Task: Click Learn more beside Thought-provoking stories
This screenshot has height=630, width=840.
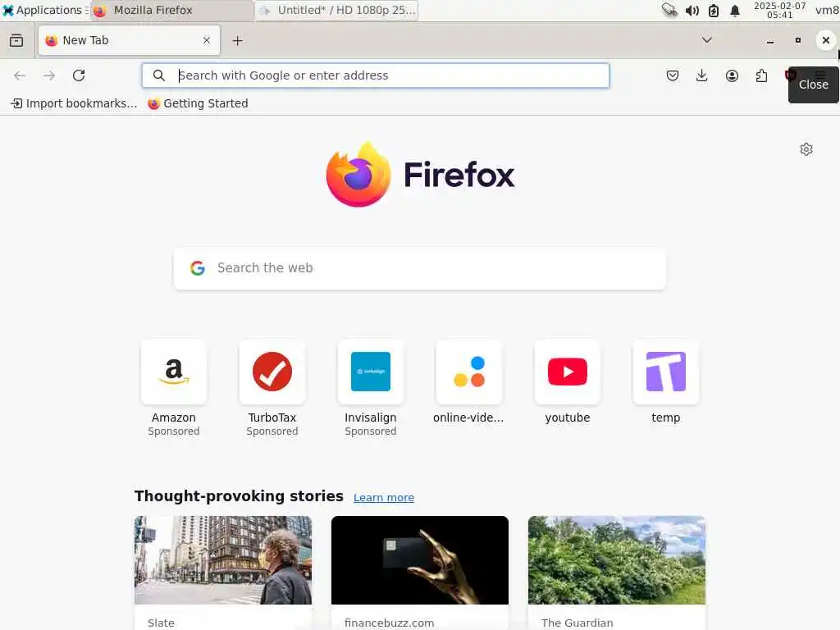Action: (x=384, y=498)
